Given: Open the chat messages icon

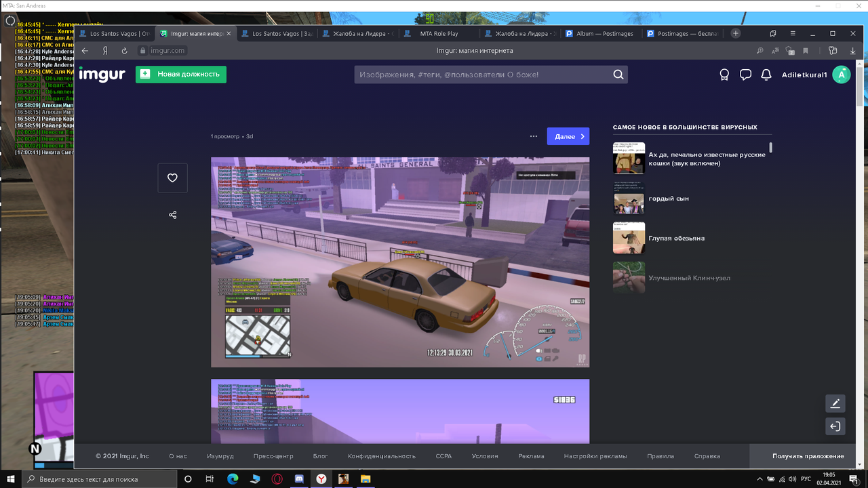Looking at the screenshot, I should (745, 75).
